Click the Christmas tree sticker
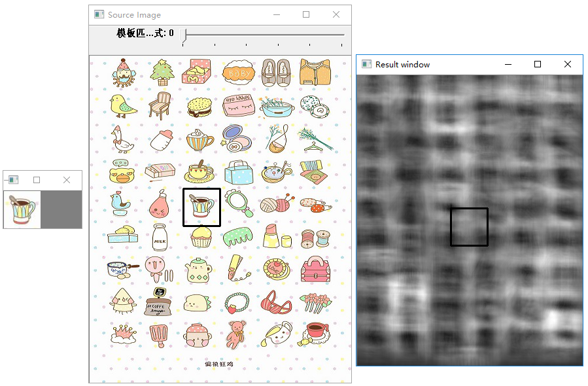This screenshot has height=386, width=588. click(162, 72)
